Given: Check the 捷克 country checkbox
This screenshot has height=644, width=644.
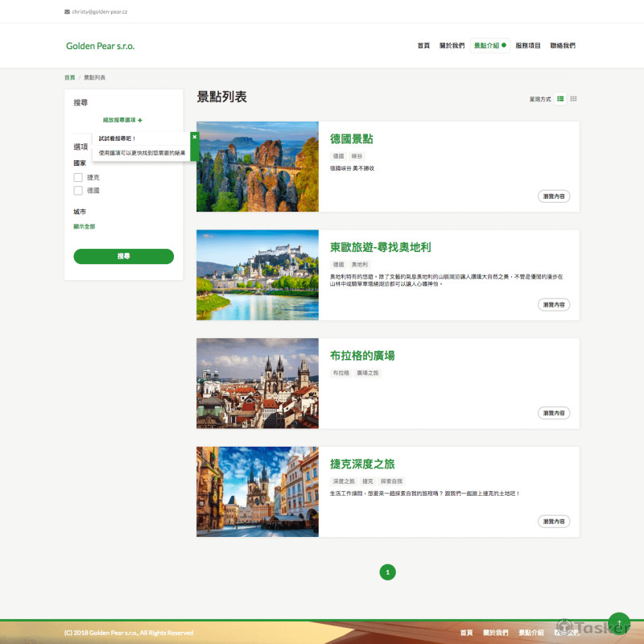Looking at the screenshot, I should point(78,177).
